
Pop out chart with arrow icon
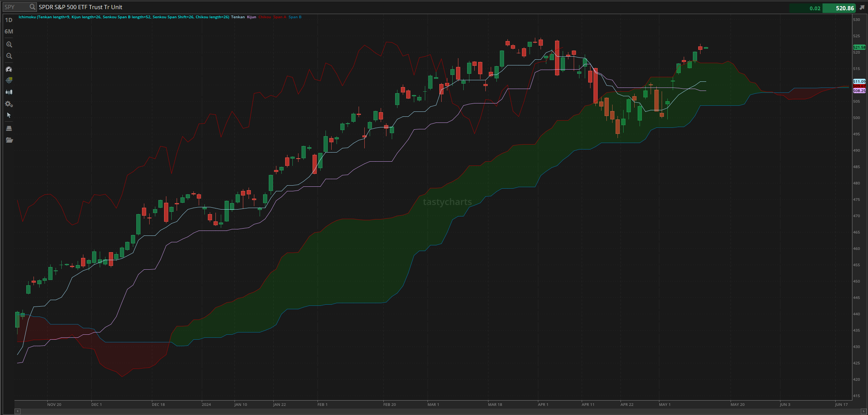tap(862, 8)
